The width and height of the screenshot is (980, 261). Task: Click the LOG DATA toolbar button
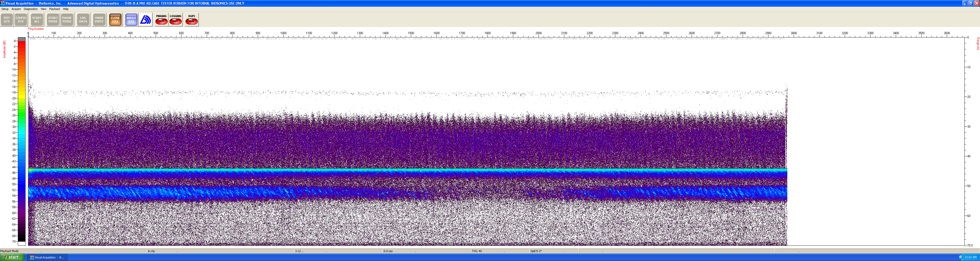83,20
